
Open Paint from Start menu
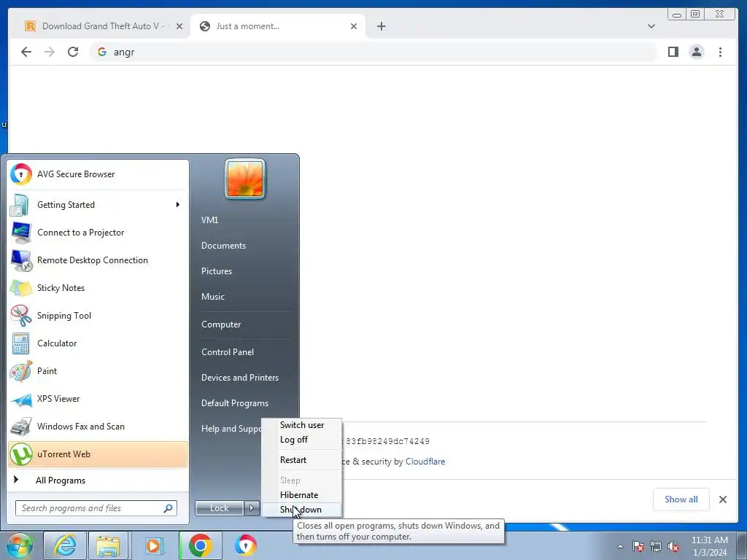click(x=98, y=371)
